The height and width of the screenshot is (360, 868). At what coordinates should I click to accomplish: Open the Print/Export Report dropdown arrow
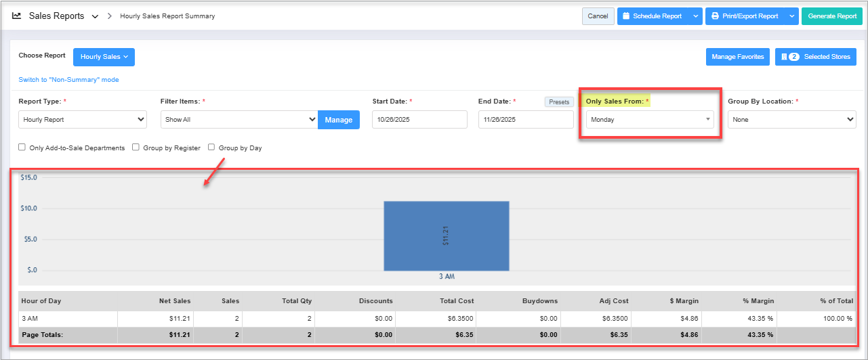click(791, 16)
